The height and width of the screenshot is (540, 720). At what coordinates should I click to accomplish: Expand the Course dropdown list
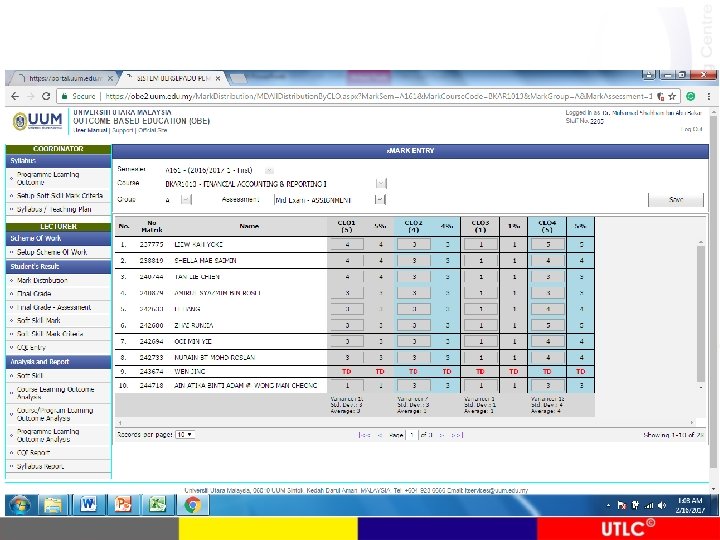pos(381,184)
